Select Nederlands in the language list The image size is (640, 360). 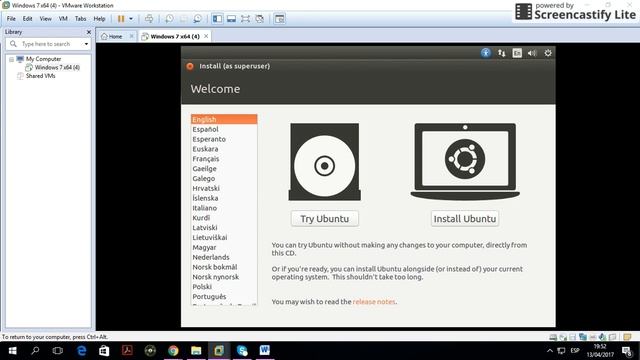[x=224, y=257]
